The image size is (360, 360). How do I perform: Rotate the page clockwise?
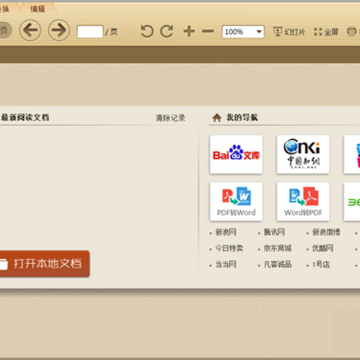tap(167, 31)
